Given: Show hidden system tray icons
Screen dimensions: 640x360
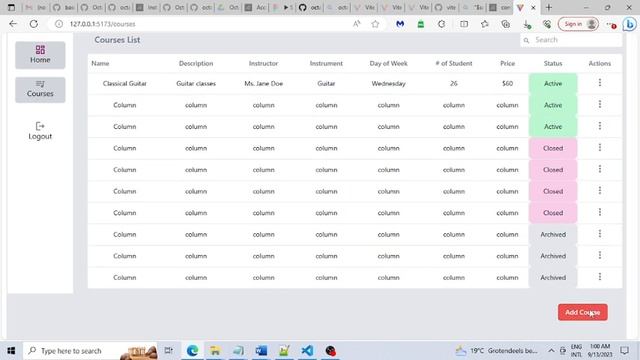Looking at the screenshot, I should tap(551, 351).
